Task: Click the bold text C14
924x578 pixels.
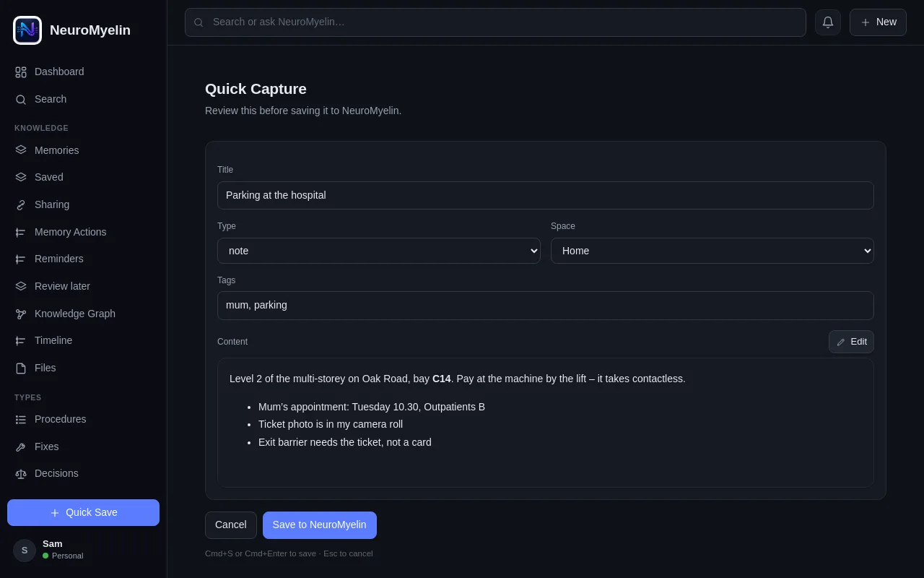Action: [442, 379]
